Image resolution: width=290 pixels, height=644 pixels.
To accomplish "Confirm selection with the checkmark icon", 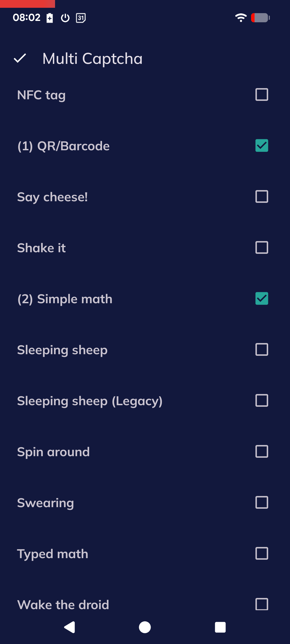I will pyautogui.click(x=20, y=58).
